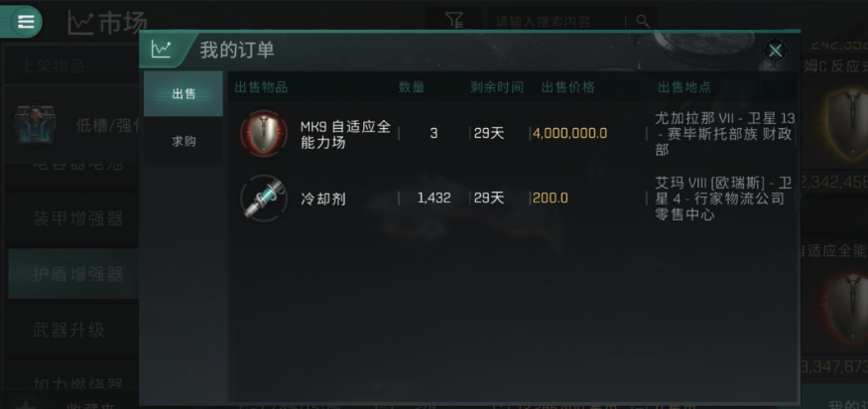The height and width of the screenshot is (409, 868).
Task: Sort by 剩余时间 column header
Action: (x=497, y=87)
